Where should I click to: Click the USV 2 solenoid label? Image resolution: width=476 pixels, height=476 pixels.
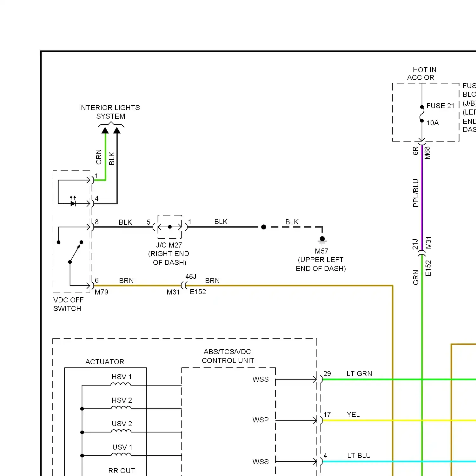coord(122,424)
